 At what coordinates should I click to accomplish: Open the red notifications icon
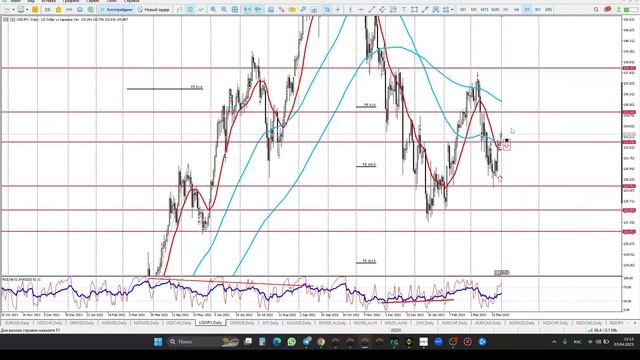pos(607,9)
